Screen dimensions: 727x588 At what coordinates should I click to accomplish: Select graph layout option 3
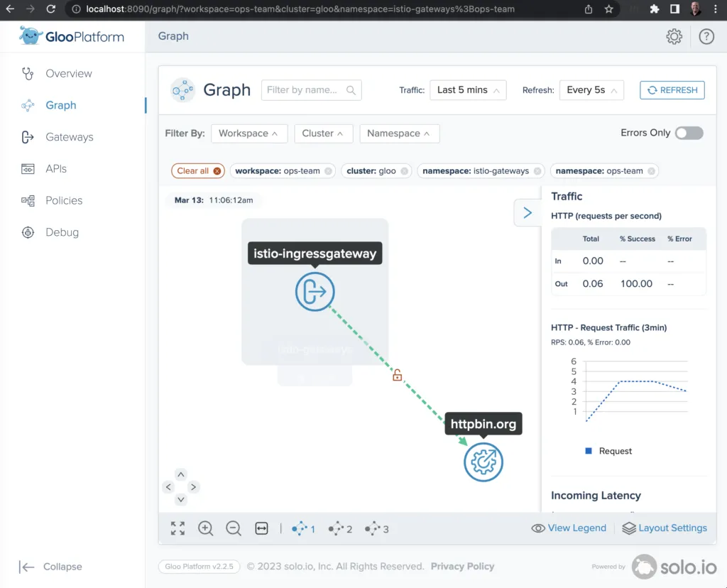point(376,528)
